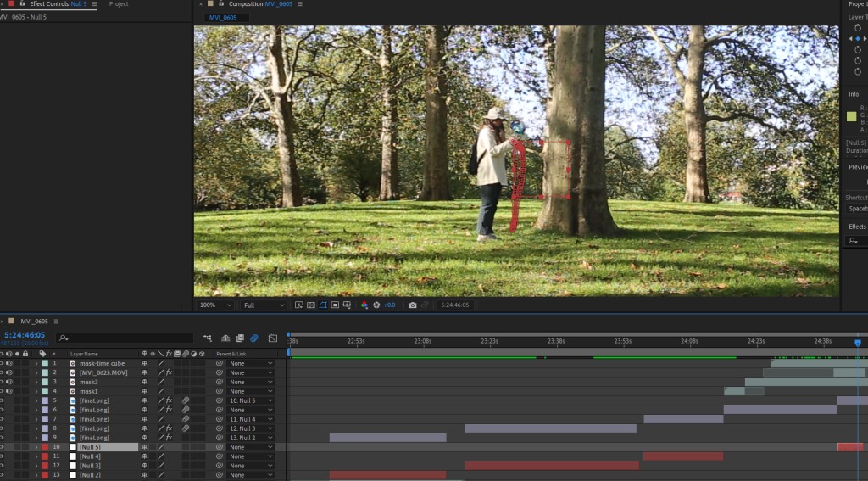Click the topmost stopwatch in Properties panel

858,28
